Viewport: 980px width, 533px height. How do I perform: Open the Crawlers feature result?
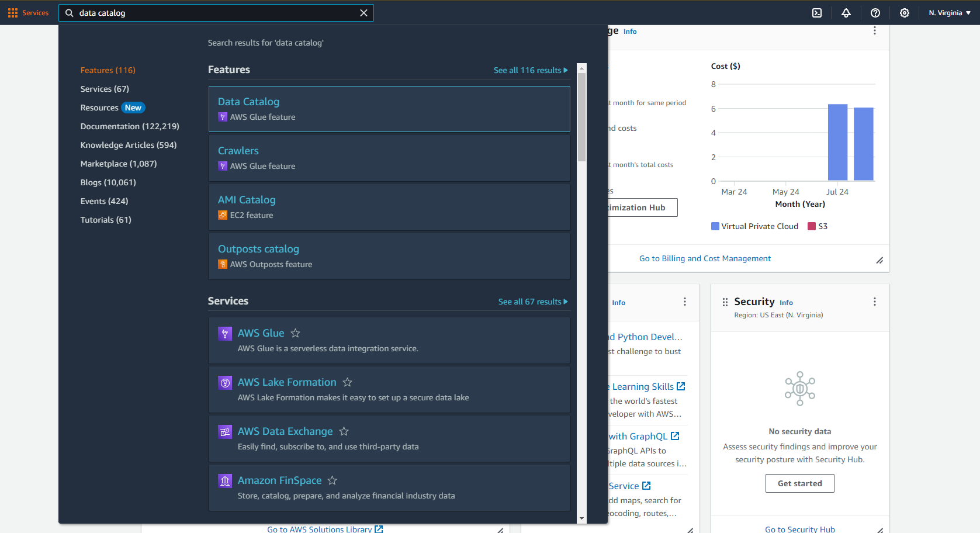pos(389,158)
